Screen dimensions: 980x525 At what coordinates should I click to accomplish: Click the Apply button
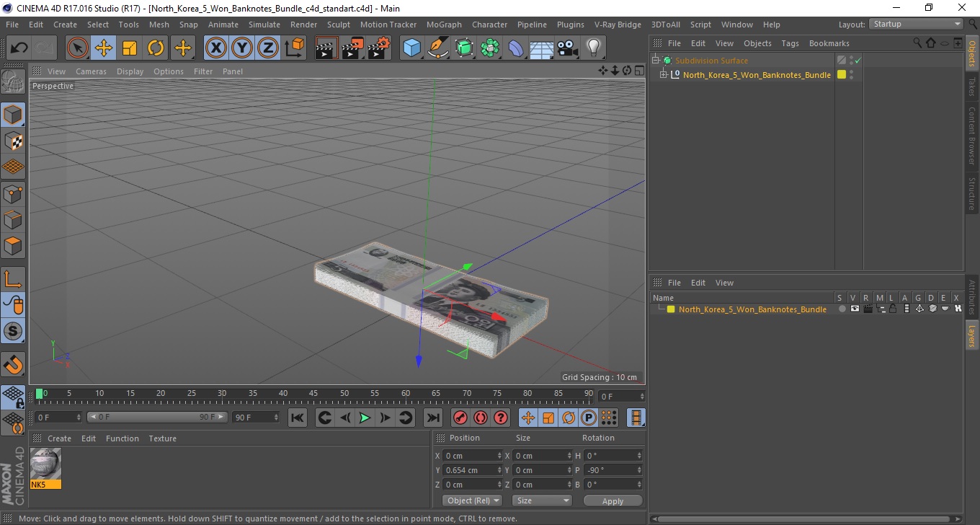(x=612, y=500)
